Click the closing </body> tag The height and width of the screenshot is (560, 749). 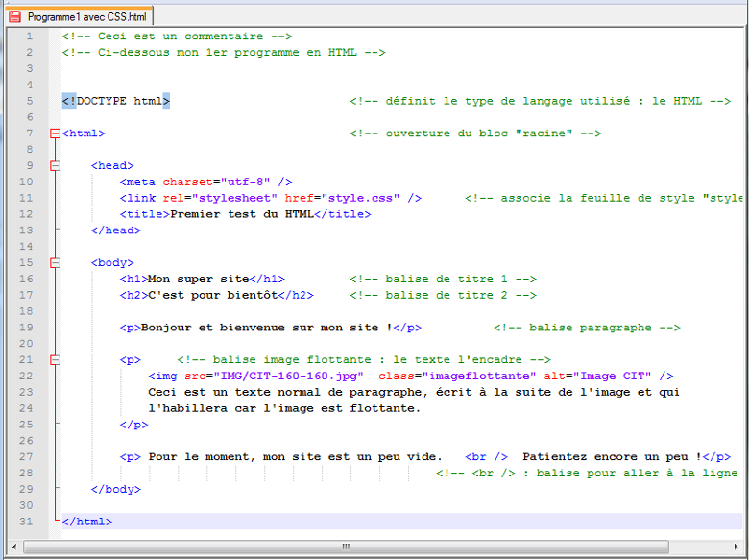[x=116, y=489]
